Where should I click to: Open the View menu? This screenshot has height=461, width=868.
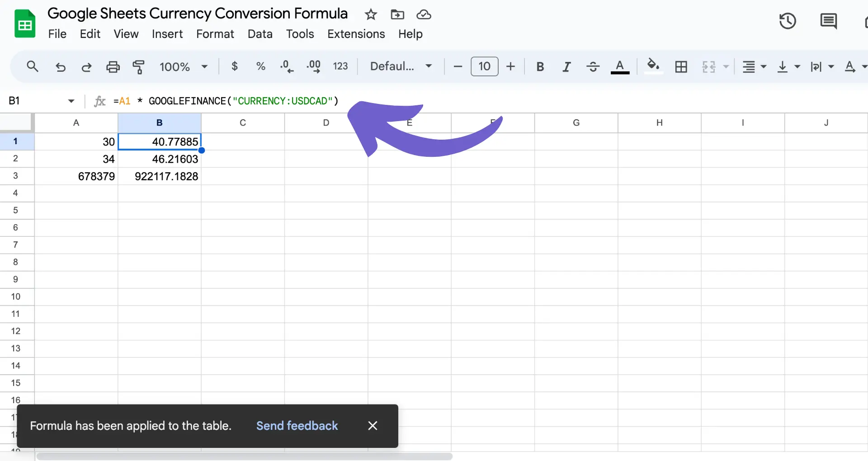tap(126, 34)
